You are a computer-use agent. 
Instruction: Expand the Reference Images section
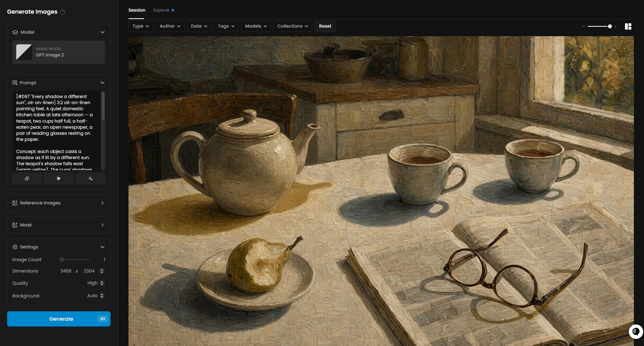[102, 203]
